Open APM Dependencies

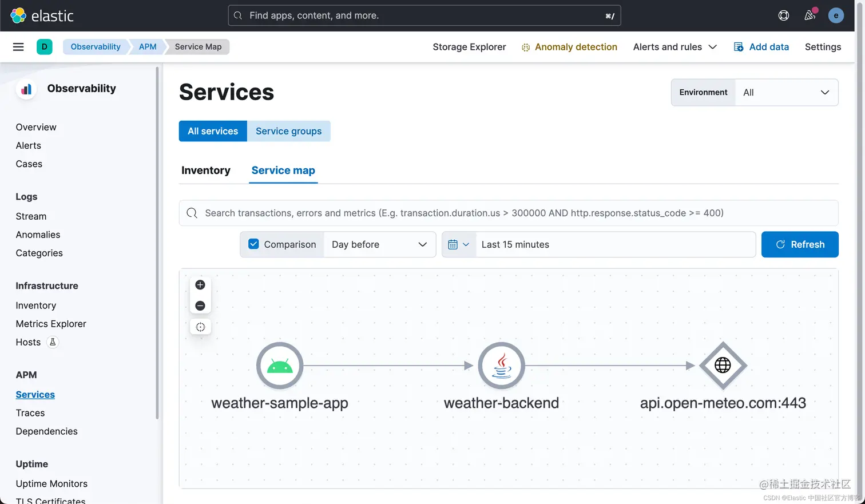(x=47, y=431)
